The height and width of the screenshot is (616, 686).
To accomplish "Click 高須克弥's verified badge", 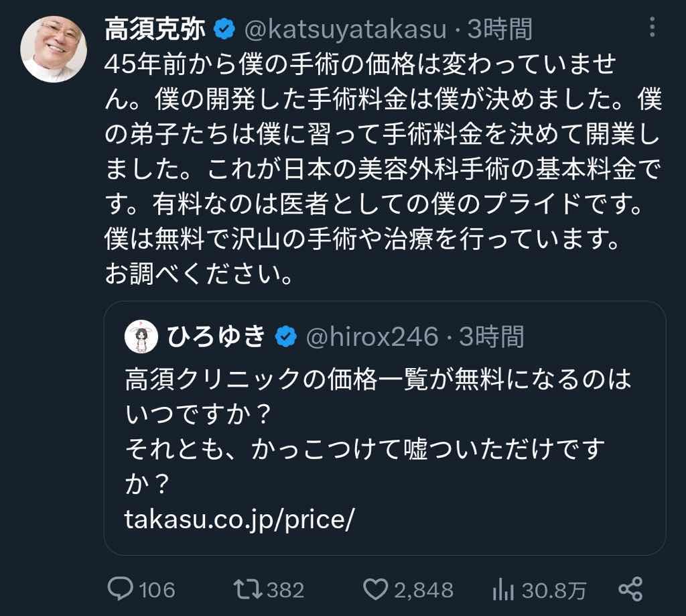I will [223, 29].
